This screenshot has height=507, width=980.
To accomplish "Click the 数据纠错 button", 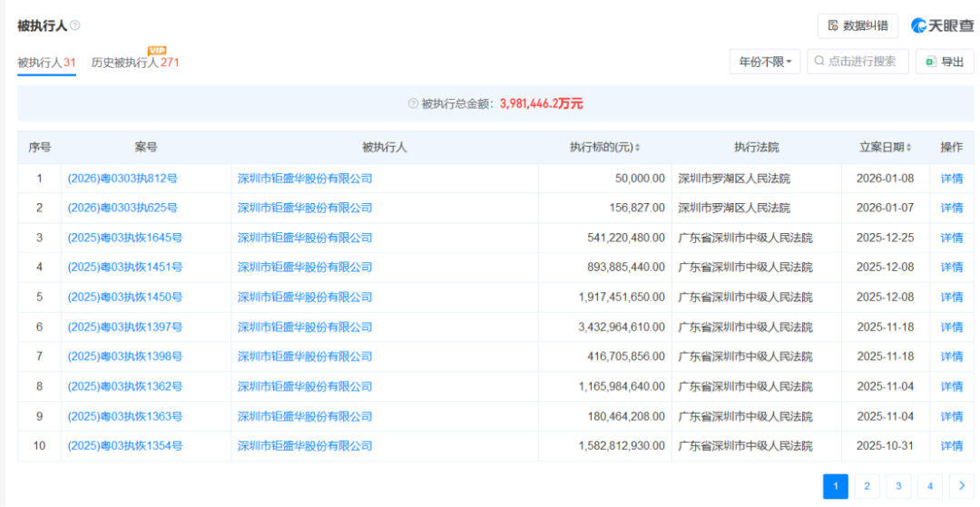I will pos(857,25).
